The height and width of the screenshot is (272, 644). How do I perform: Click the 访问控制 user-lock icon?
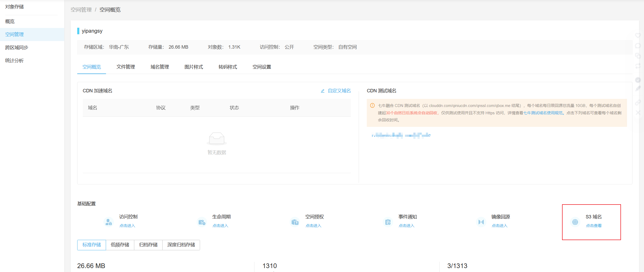click(x=108, y=222)
